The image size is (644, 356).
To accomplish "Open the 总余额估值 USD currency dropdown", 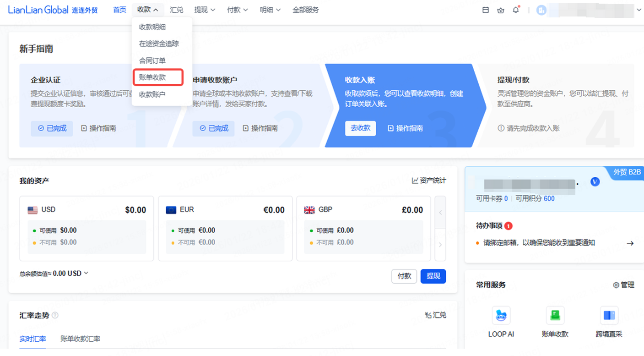I will point(70,274).
